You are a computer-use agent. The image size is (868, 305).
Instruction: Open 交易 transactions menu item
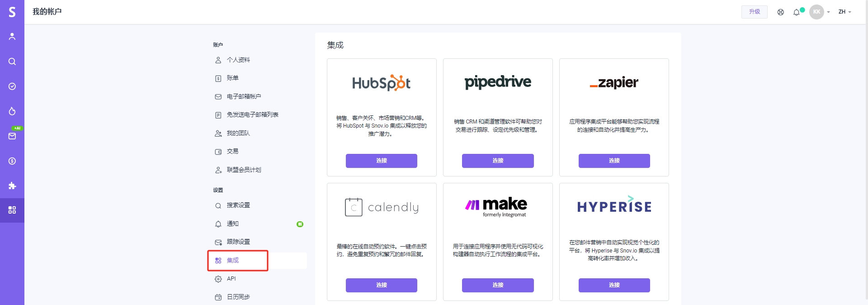point(232,151)
